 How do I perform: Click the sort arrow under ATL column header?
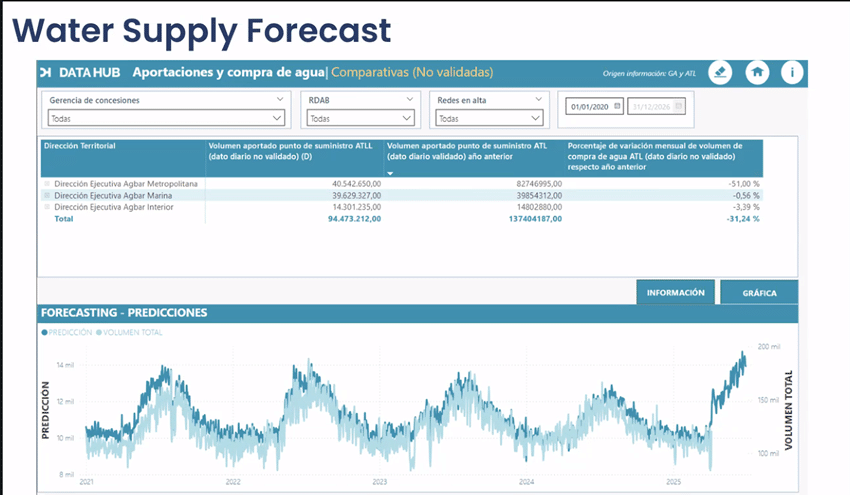click(390, 173)
